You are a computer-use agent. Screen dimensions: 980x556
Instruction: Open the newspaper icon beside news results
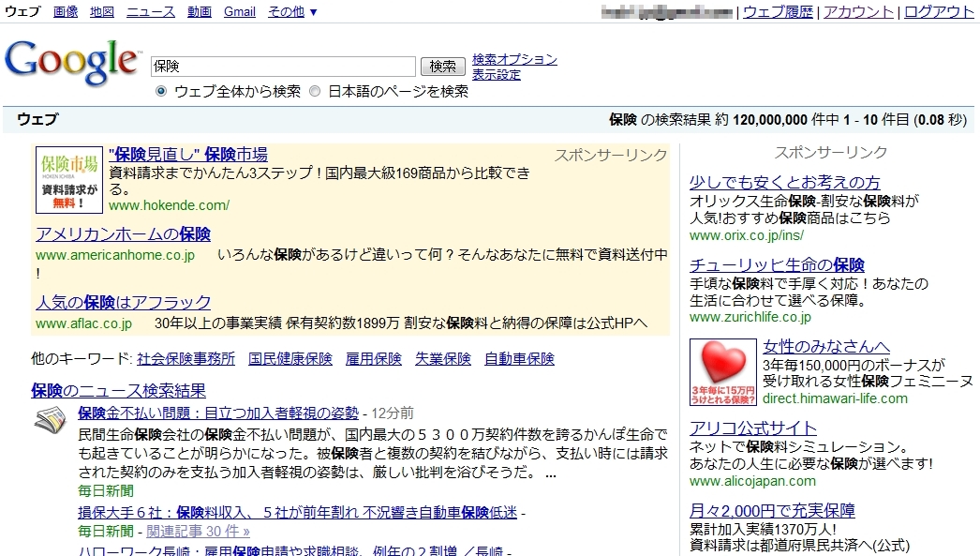pos(50,420)
